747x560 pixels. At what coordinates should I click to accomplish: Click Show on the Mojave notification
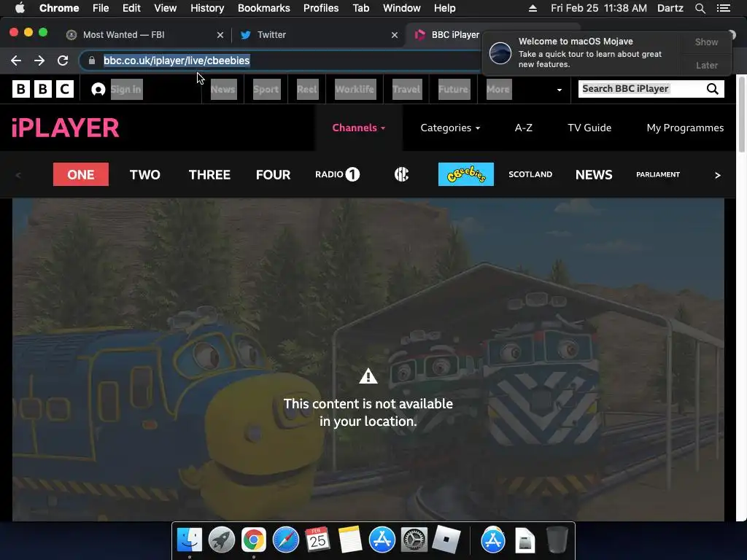click(x=706, y=42)
